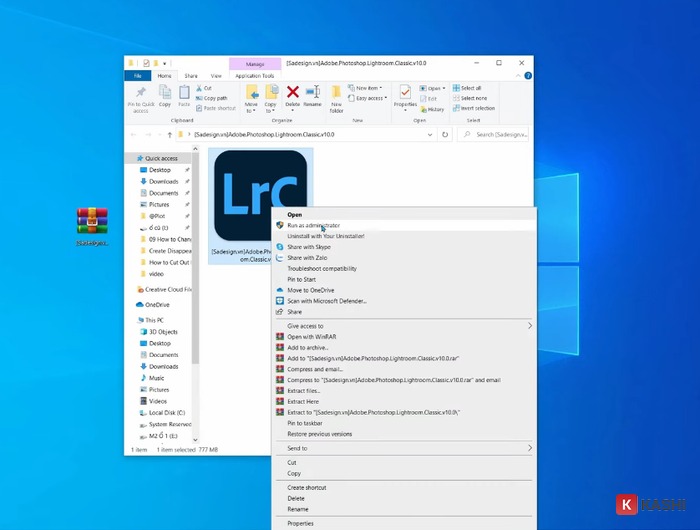Choose Run as administrator in context menu
The width and height of the screenshot is (700, 530).
pyautogui.click(x=314, y=225)
